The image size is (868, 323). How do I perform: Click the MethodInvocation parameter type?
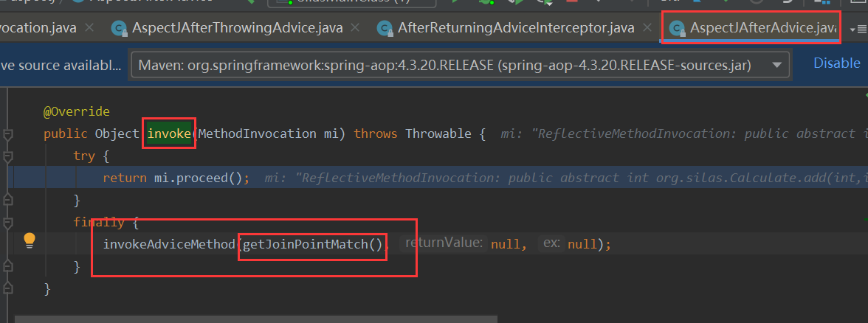pyautogui.click(x=258, y=133)
